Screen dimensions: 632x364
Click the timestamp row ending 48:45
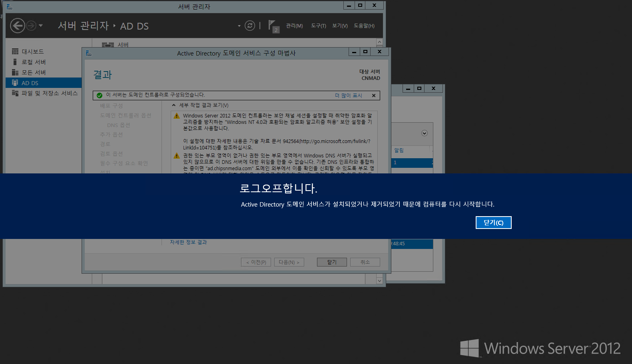pyautogui.click(x=412, y=244)
